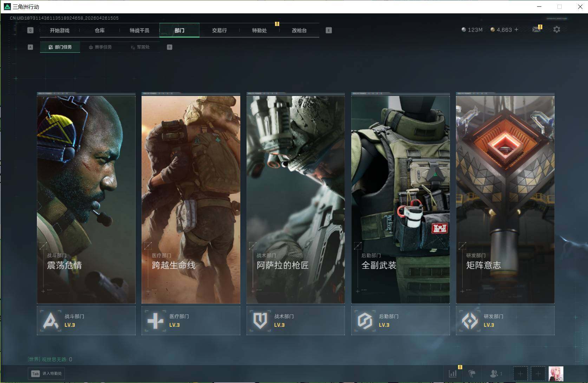
Task: Open the flag icon in bottom bar
Action: click(472, 374)
